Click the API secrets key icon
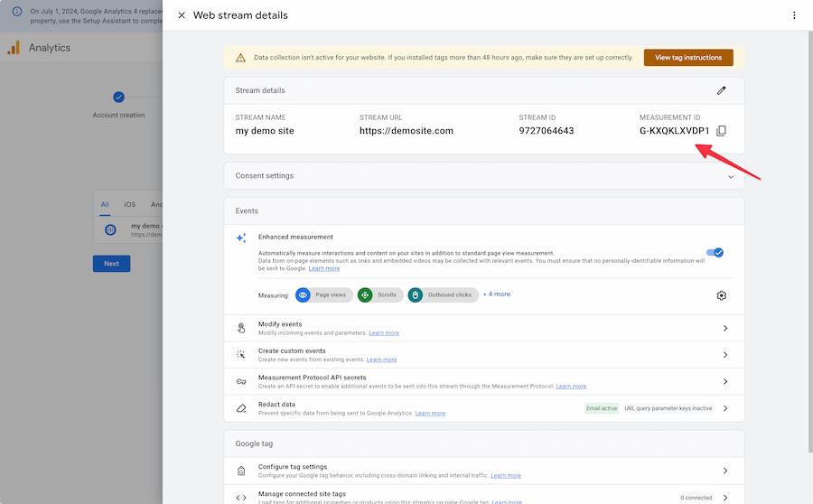The height and width of the screenshot is (504, 813). 241,382
